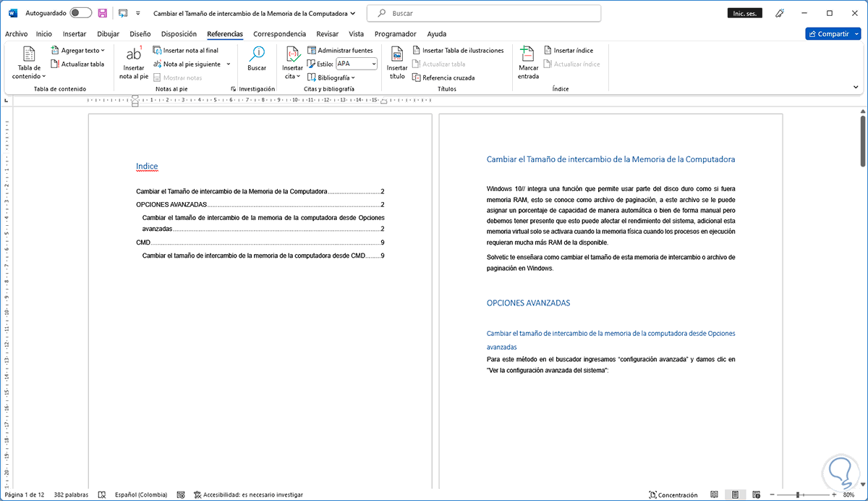Open Administrar fuentes
This screenshot has width=868, height=501.
340,51
